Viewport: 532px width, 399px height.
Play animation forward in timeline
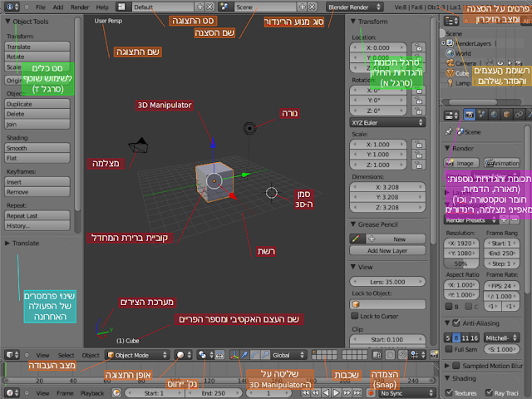(x=336, y=393)
